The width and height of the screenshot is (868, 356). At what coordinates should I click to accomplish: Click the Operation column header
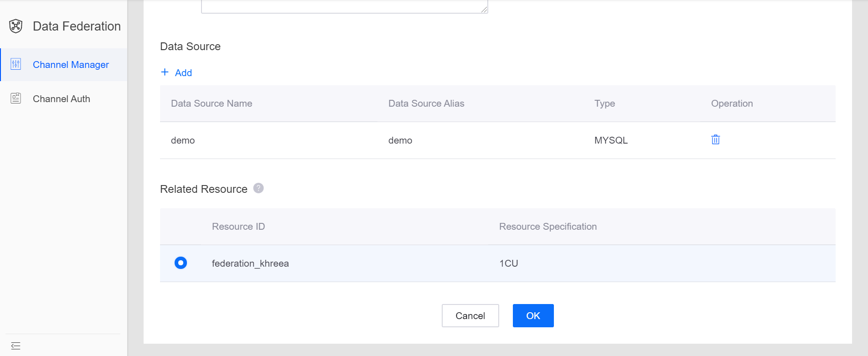click(x=732, y=103)
